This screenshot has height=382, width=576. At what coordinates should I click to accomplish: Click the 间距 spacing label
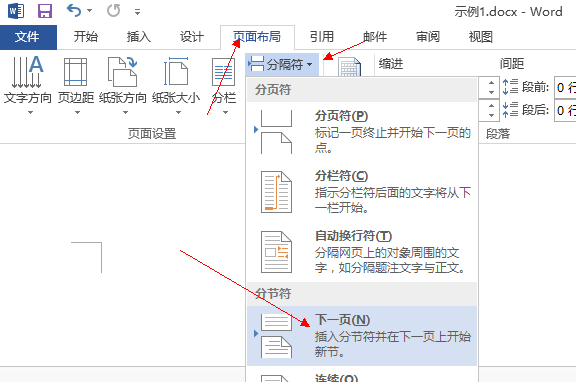click(512, 64)
